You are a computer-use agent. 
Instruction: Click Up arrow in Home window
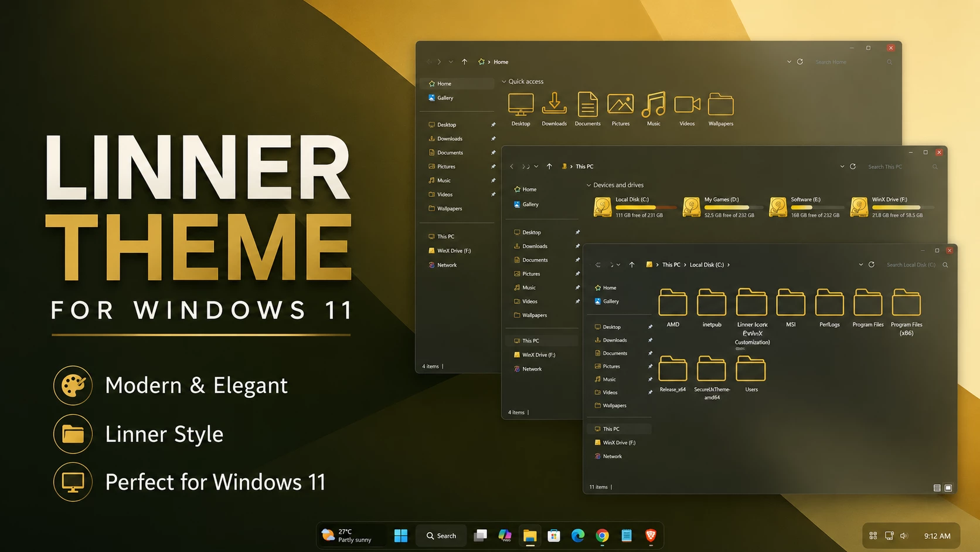click(464, 62)
